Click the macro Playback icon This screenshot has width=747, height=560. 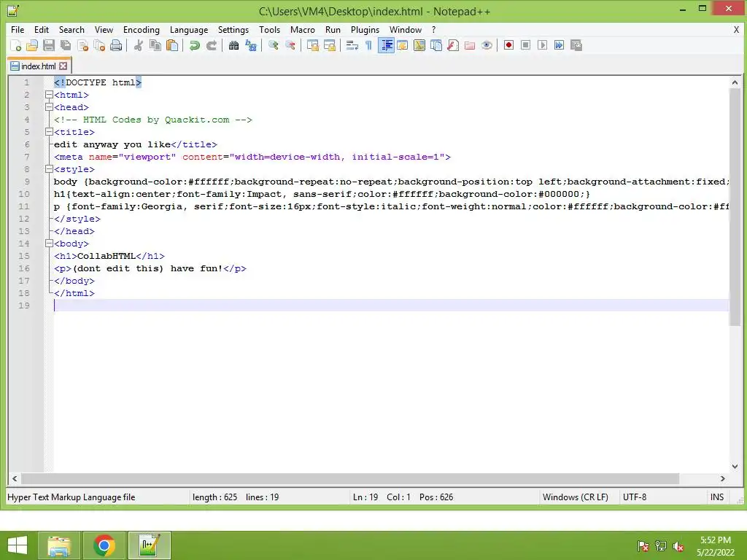click(x=542, y=45)
